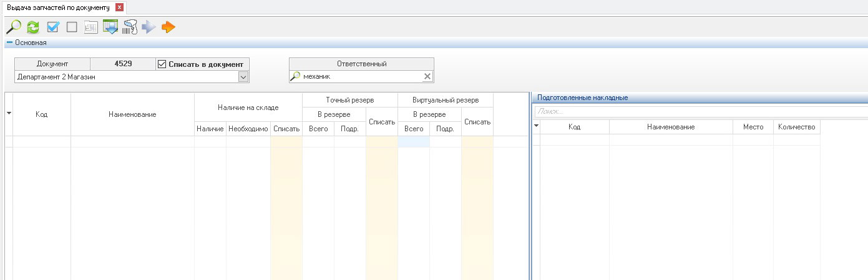Click the table with blue down arrow icon

point(110,27)
